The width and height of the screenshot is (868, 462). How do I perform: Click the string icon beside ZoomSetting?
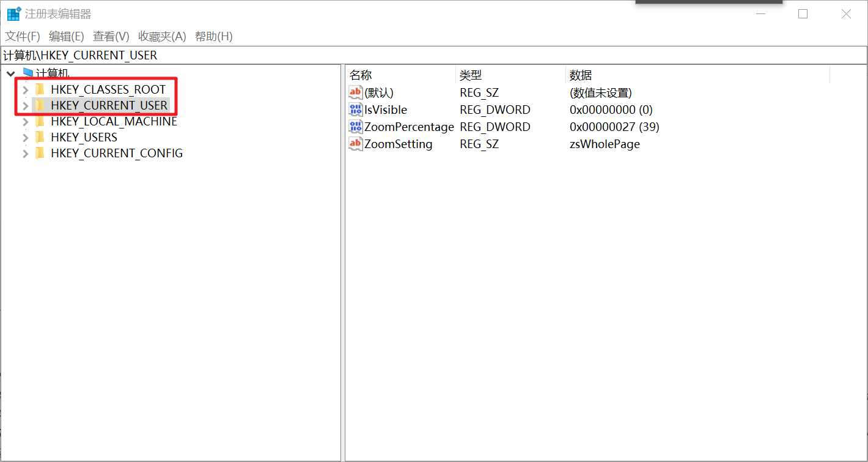click(x=355, y=144)
